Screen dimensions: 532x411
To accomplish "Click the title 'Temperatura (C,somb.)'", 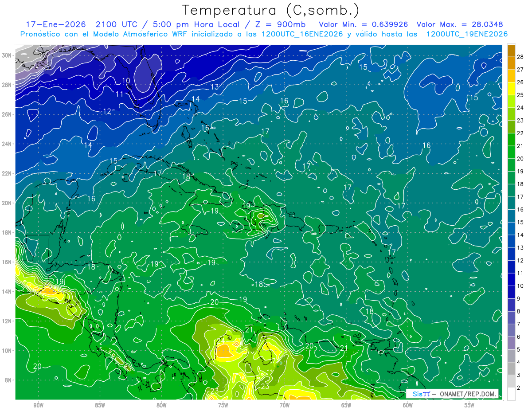I will 271,10.
